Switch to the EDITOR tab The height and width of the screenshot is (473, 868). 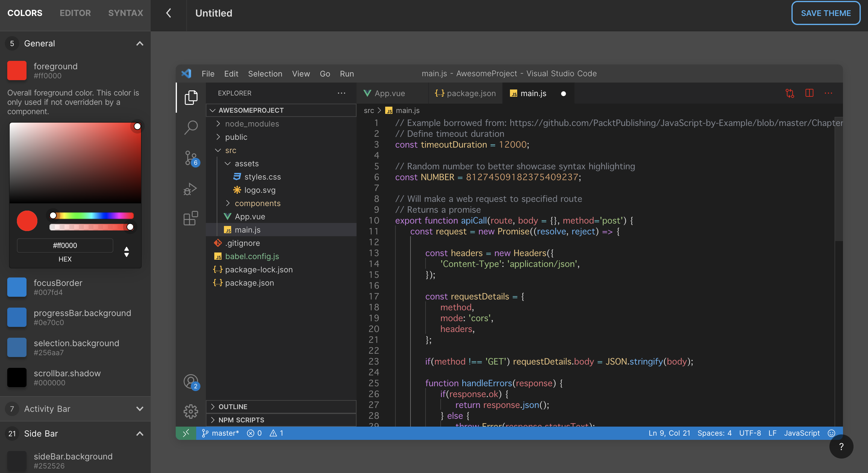point(75,13)
